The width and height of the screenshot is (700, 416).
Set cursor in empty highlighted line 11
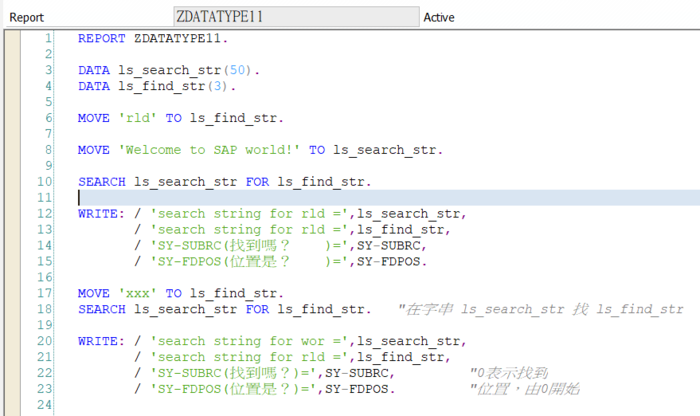(300, 198)
